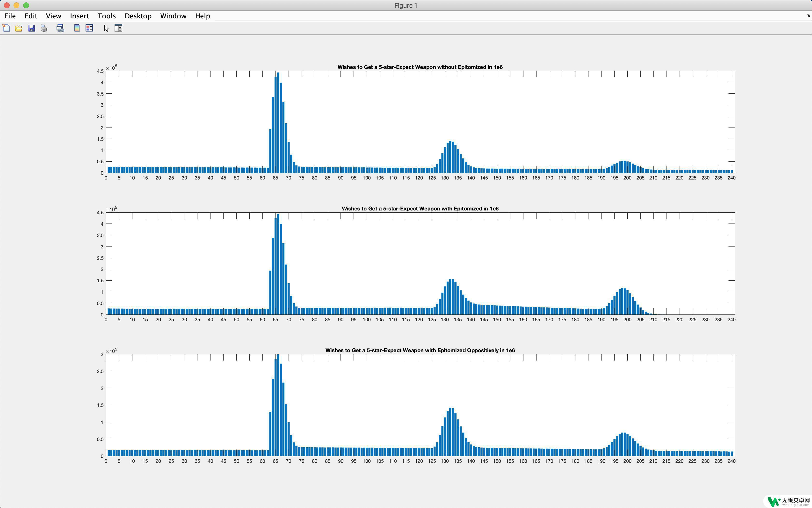Save the figure with the floppy icon
Viewport: 812px width, 508px height.
[x=32, y=28]
